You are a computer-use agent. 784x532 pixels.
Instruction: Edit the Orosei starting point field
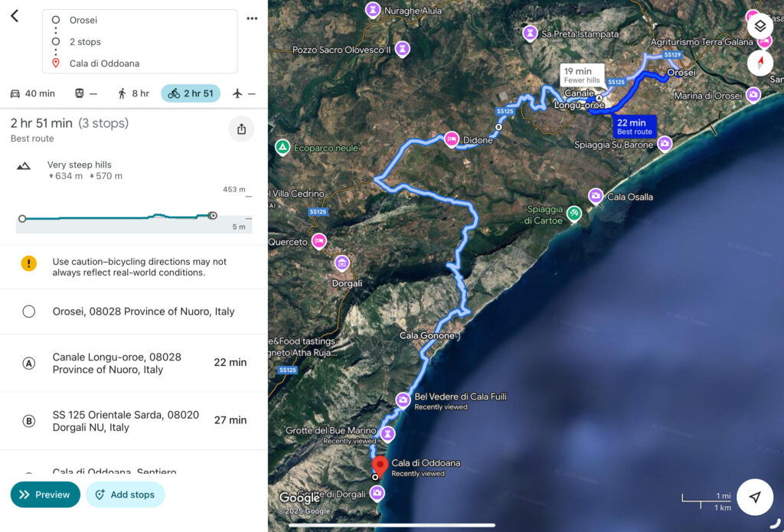click(x=139, y=20)
